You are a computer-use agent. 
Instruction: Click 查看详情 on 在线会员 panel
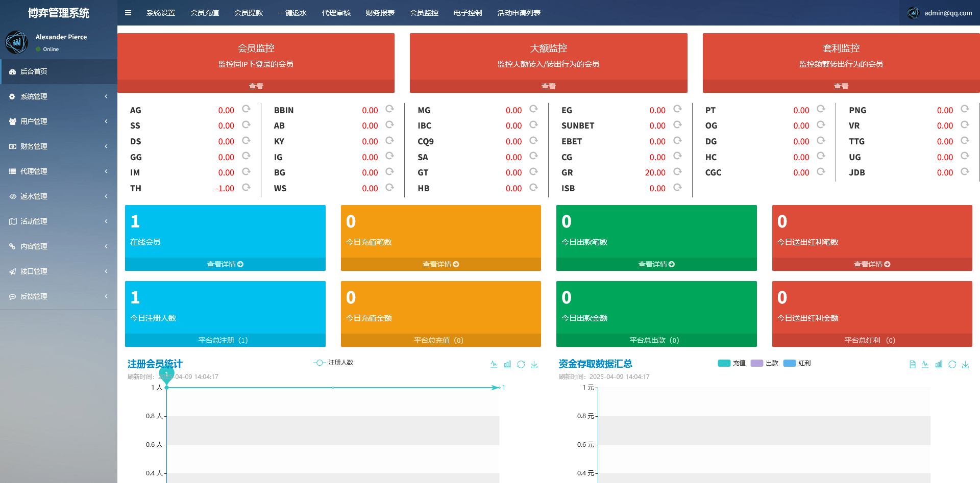[225, 264]
